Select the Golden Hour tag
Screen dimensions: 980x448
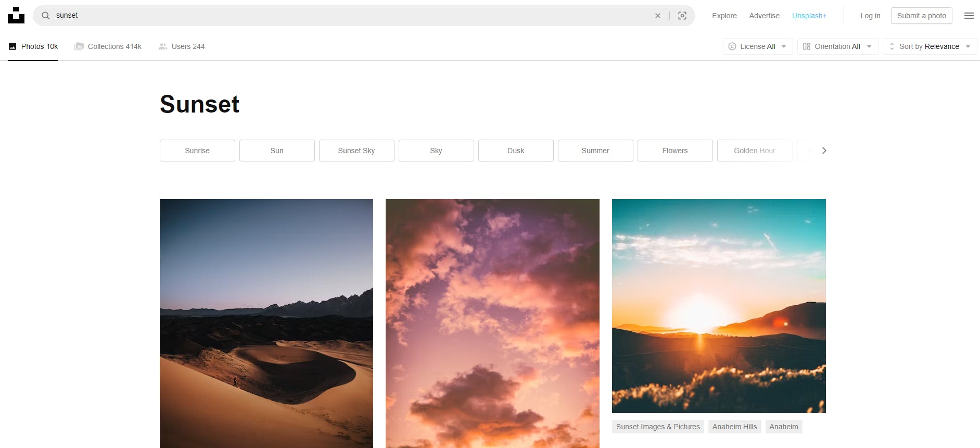[754, 151]
